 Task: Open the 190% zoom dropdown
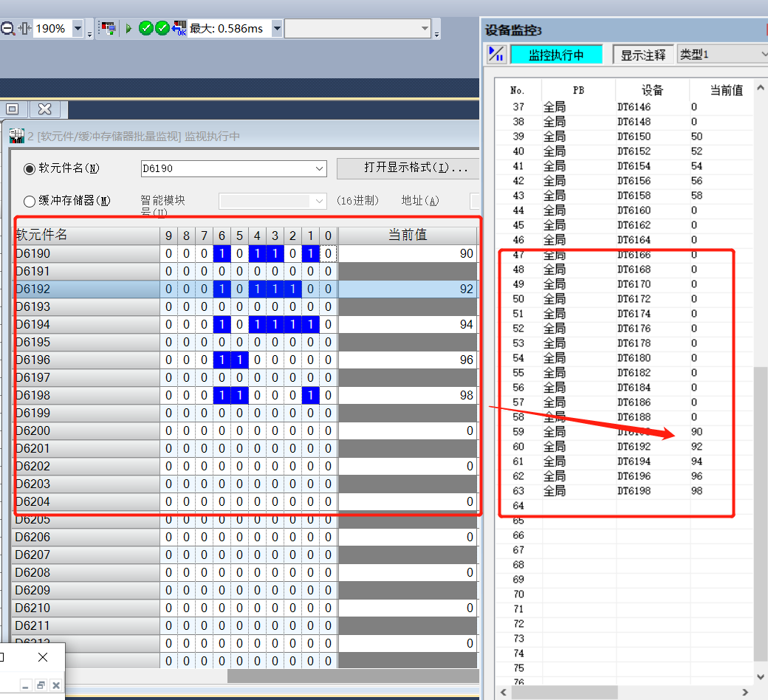coord(78,29)
